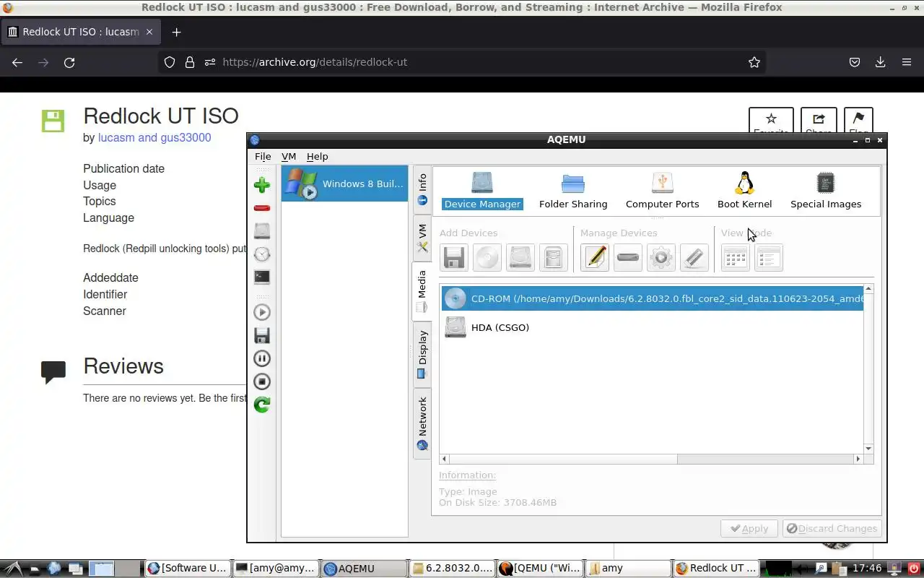Screen dimensions: 924x578
Task: Click the eraser icon under Manage Devices
Action: (694, 258)
